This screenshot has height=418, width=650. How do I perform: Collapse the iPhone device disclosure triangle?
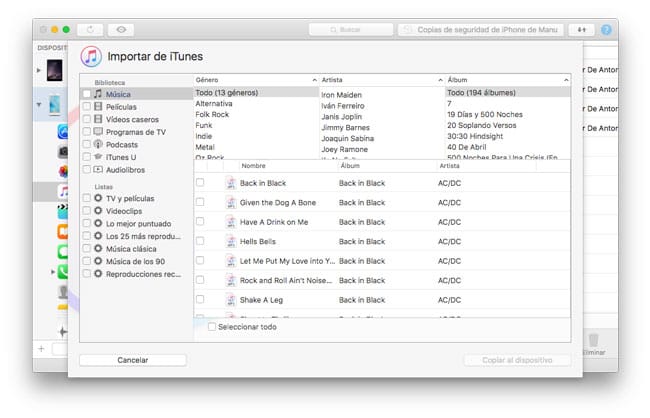click(x=39, y=104)
